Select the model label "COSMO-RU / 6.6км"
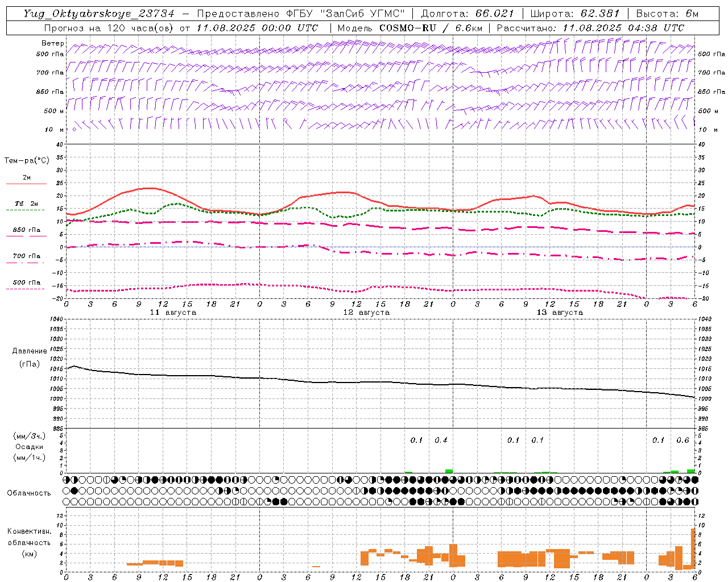 point(431,28)
